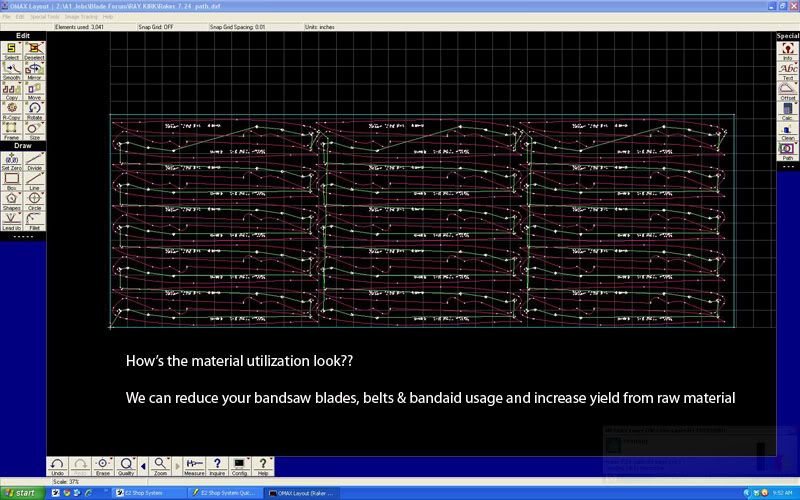Choose the Line drawing tool

click(x=34, y=181)
